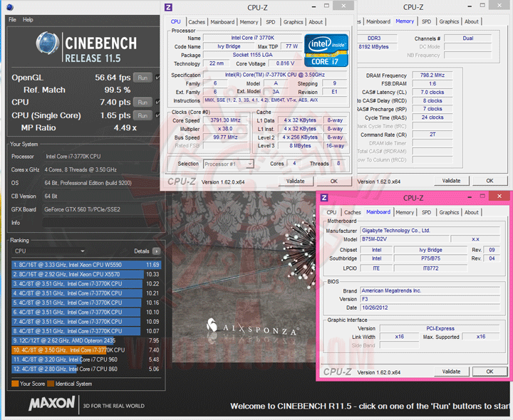
Task: Open the SPD tab in Memory CPU-Z window
Action: (x=426, y=21)
